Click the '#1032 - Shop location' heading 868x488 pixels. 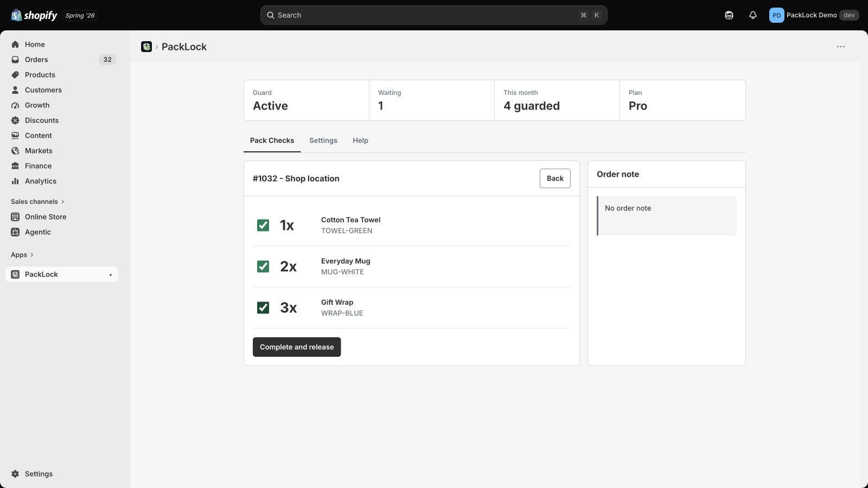pyautogui.click(x=296, y=178)
